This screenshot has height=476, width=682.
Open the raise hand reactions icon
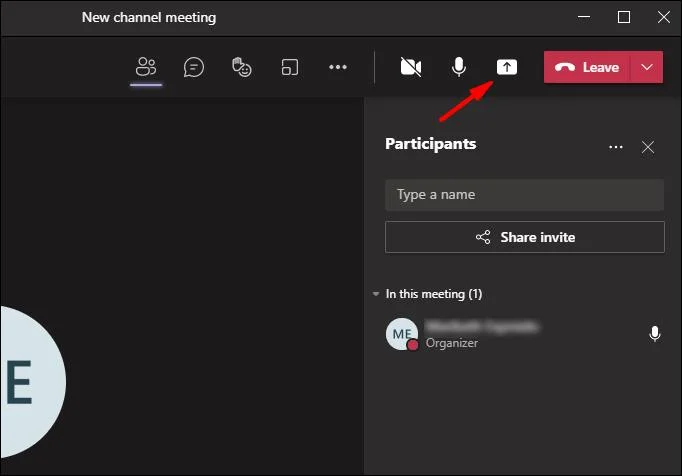[x=241, y=67]
